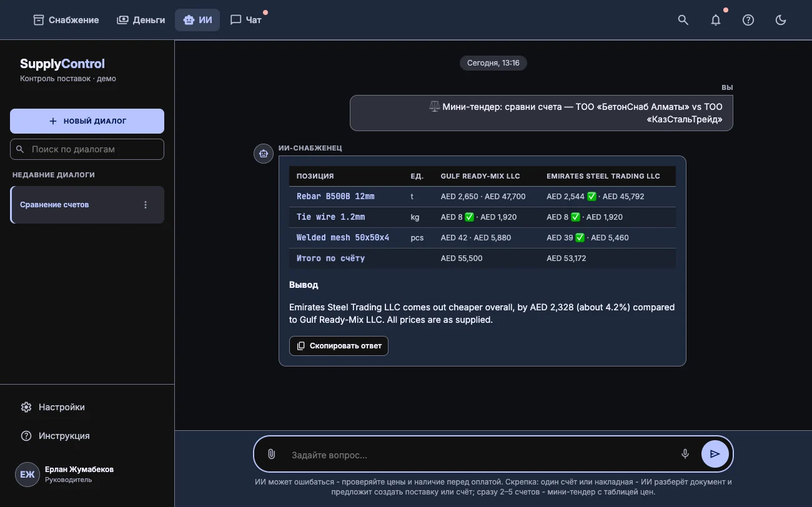Activate the microphone voice input

685,455
